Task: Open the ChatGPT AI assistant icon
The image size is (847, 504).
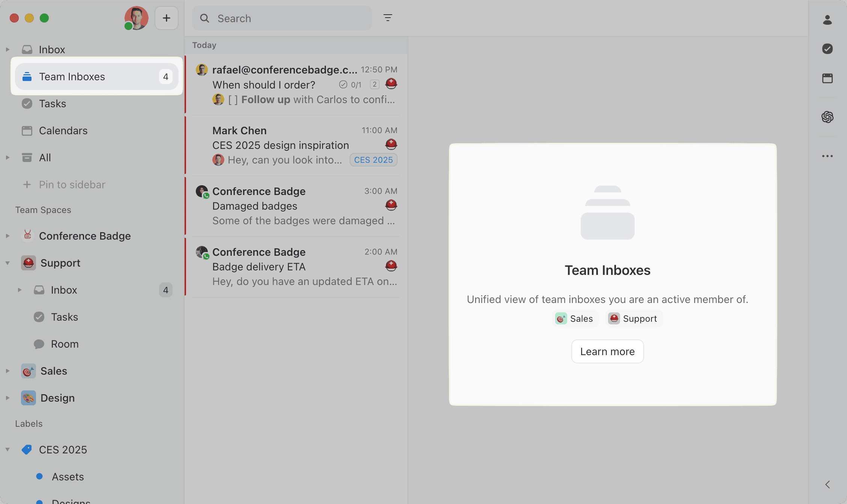Action: (827, 117)
